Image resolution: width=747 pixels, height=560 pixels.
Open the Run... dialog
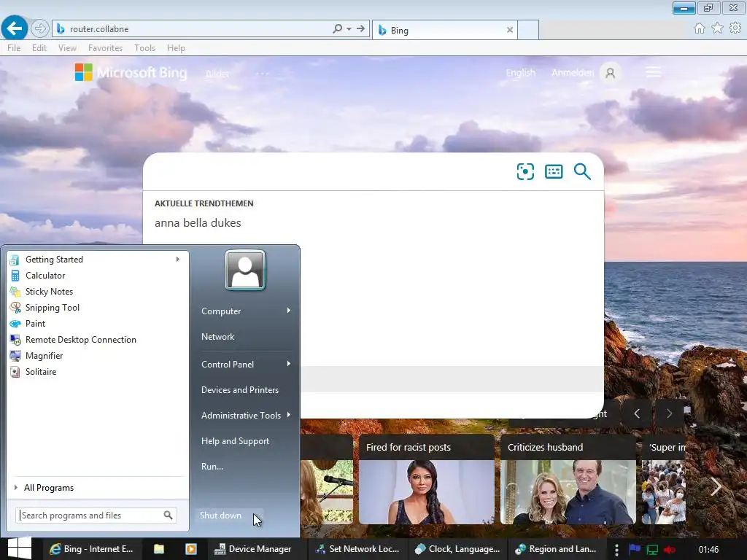click(x=212, y=467)
